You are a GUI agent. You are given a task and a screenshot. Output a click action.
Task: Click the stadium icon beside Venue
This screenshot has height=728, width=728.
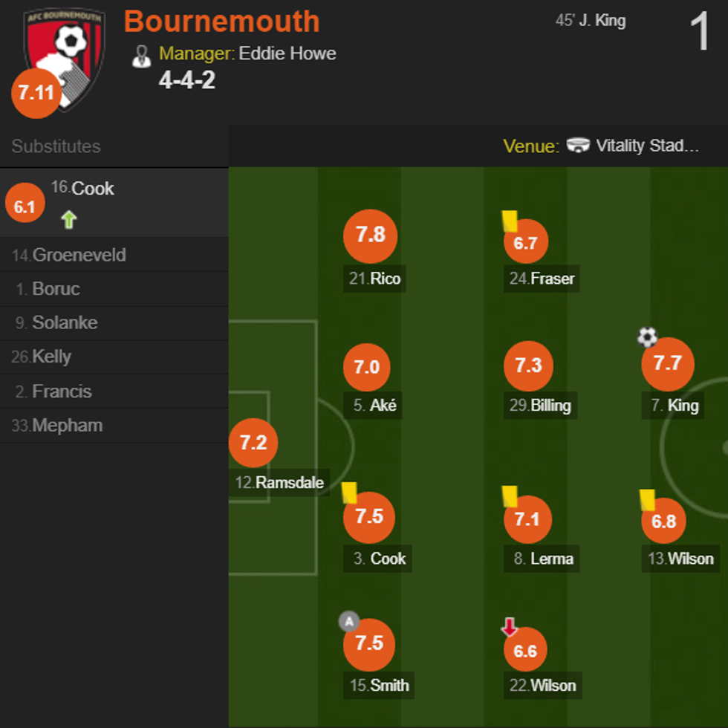[578, 146]
